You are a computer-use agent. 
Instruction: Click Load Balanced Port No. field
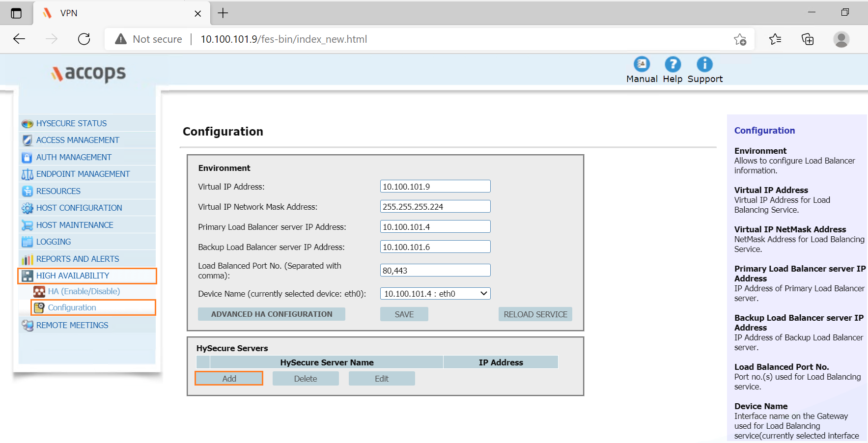tap(435, 271)
